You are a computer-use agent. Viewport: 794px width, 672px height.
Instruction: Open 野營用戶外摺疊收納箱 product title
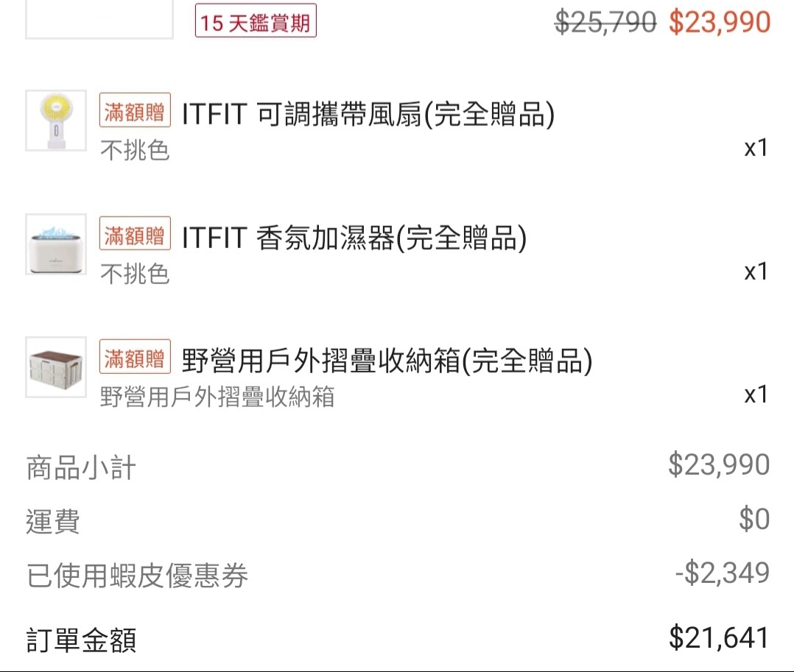coord(387,361)
